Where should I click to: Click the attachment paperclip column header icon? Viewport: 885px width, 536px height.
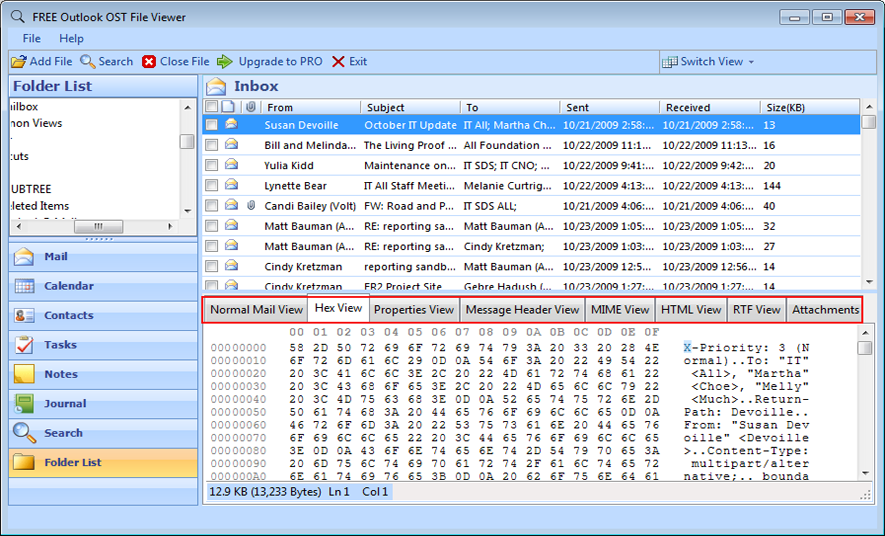click(251, 107)
